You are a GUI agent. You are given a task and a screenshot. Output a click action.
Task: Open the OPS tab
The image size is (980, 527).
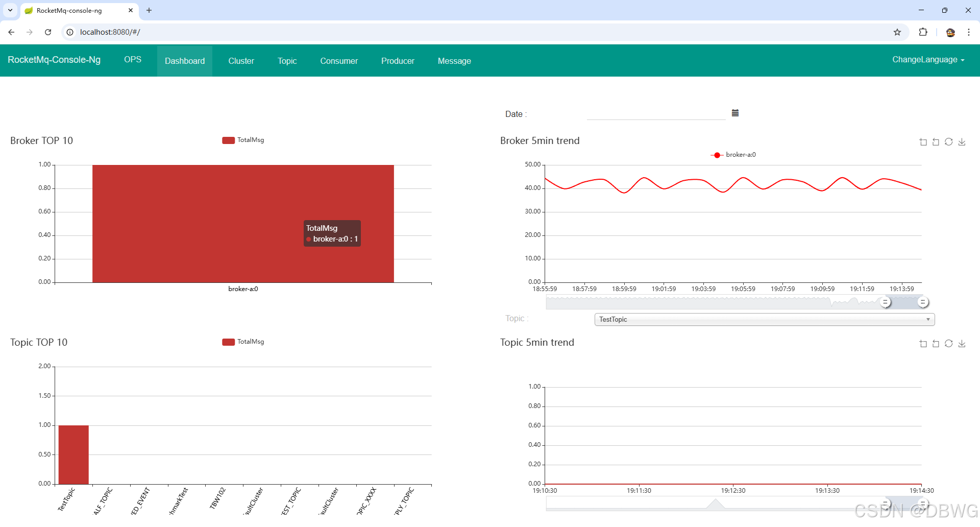(x=133, y=60)
